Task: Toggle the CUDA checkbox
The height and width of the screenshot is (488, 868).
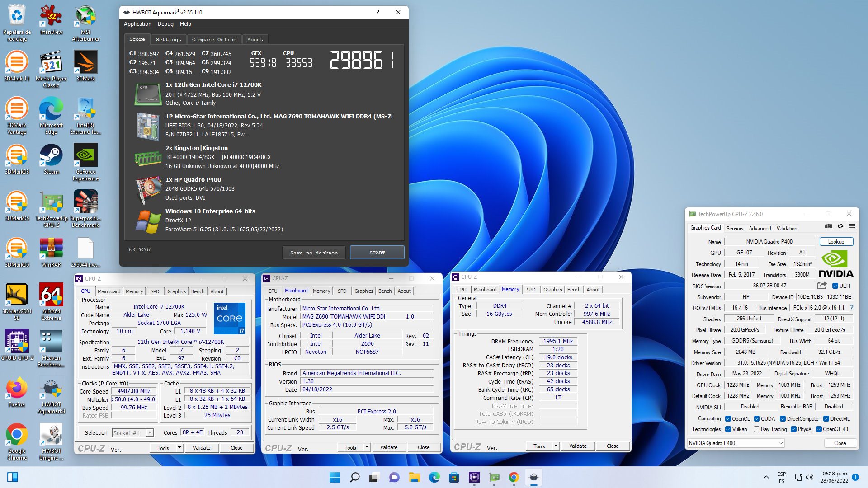Action: point(757,419)
